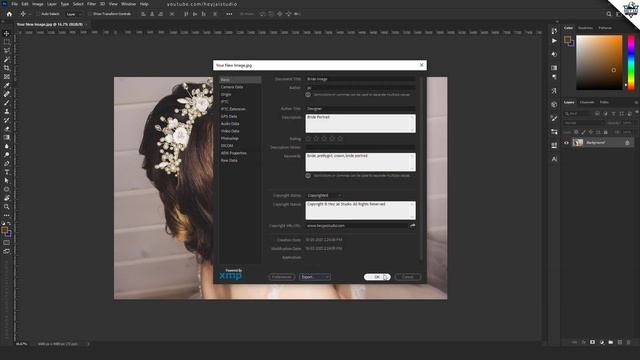This screenshot has height=360, width=640.
Task: Open the Copyright Status dropdown
Action: click(x=324, y=196)
